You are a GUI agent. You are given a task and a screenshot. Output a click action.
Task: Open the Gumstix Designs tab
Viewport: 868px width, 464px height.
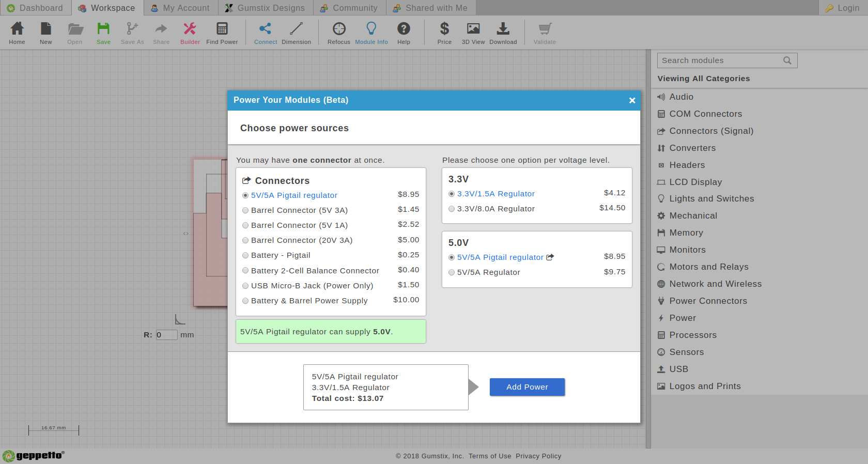click(265, 8)
